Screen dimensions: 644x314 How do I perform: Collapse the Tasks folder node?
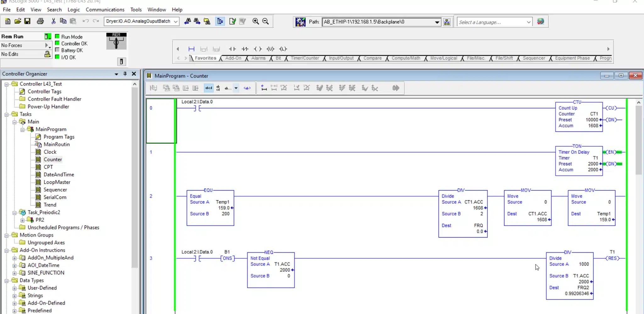7,114
